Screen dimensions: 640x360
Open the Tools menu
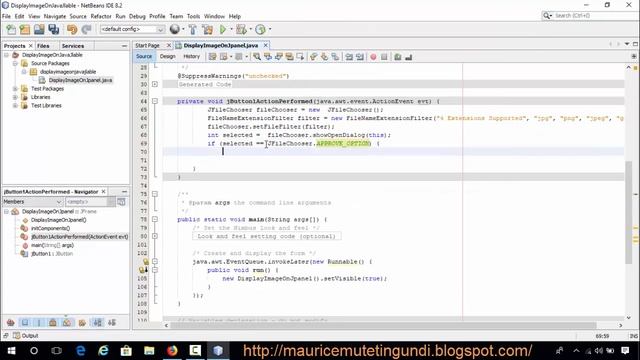[x=193, y=16]
